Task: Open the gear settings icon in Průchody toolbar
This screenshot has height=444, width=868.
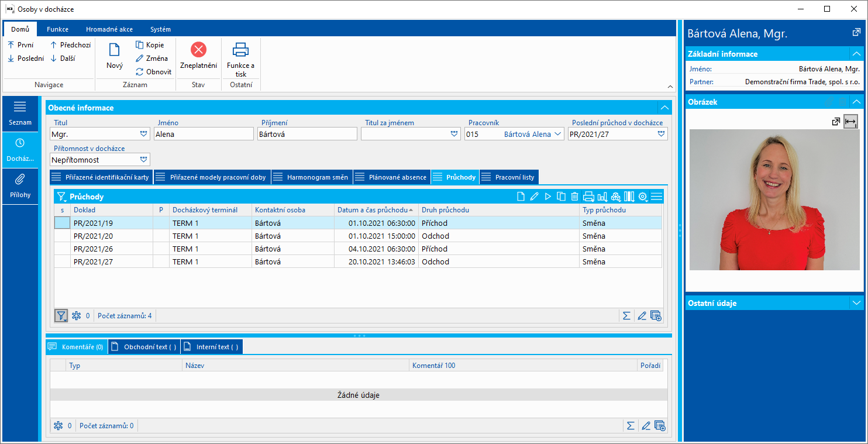Action: click(x=643, y=197)
